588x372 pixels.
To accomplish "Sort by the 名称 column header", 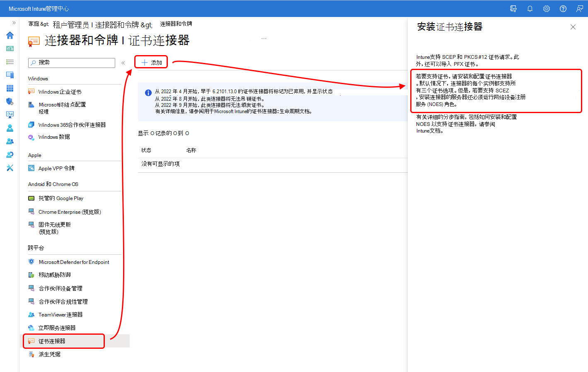I will (191, 150).
